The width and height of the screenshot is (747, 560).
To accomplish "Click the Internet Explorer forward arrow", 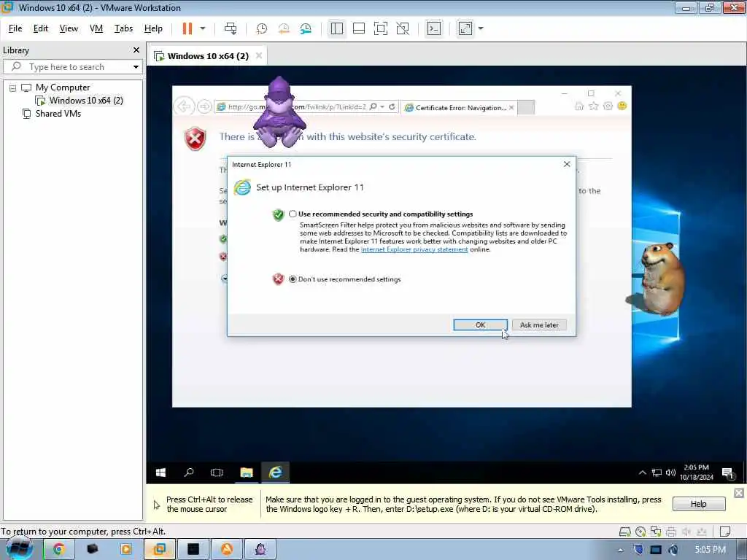I will click(204, 106).
